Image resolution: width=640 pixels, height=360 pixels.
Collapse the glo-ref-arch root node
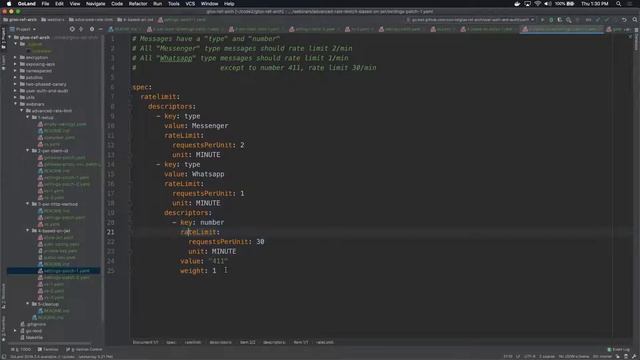click(x=9, y=38)
